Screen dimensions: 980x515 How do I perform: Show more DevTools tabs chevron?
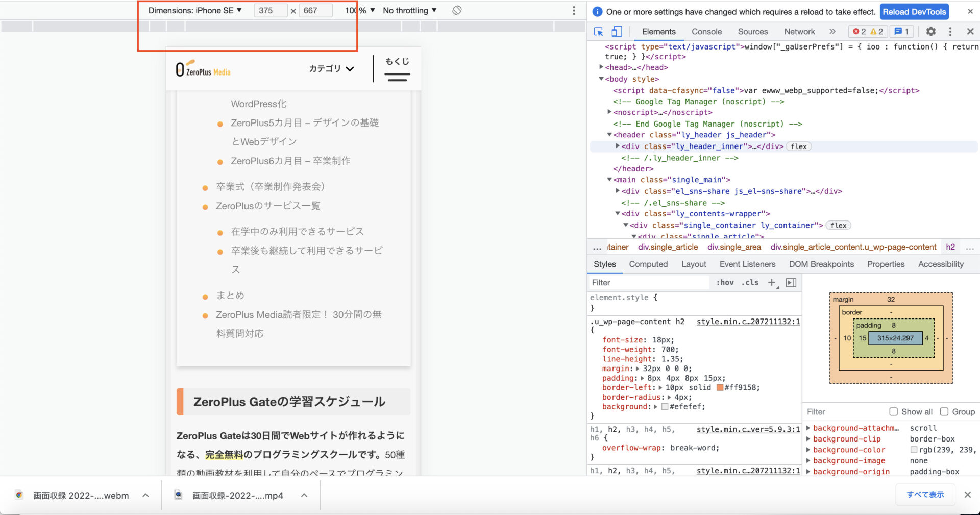[x=832, y=32]
